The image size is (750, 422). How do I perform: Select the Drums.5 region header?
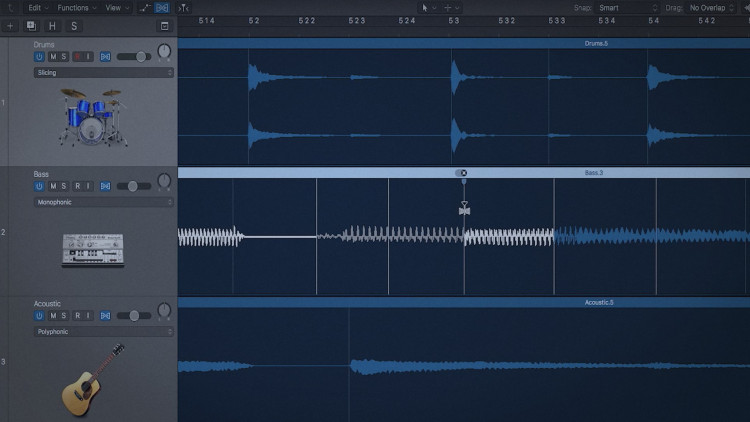463,43
